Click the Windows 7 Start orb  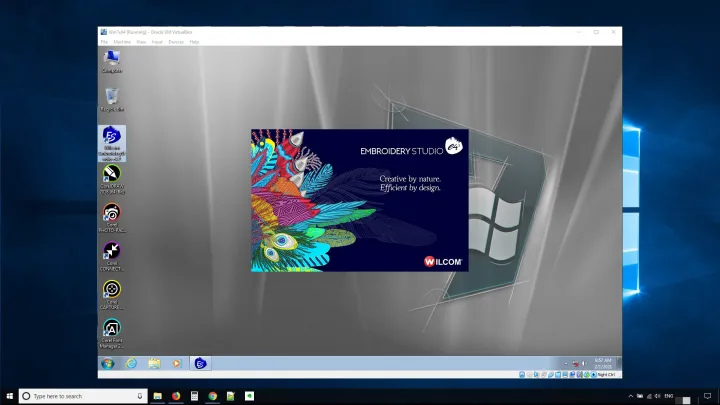[106, 362]
